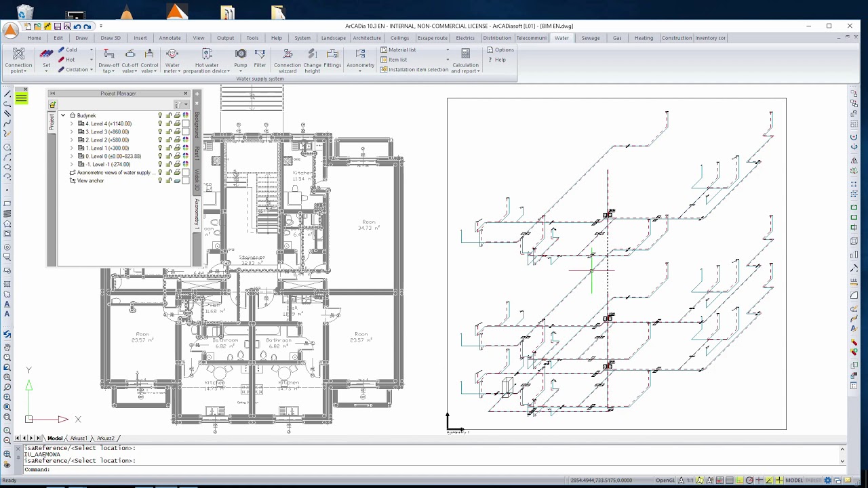The width and height of the screenshot is (868, 488).
Task: Open the Architecture ribbon tab
Action: point(367,38)
